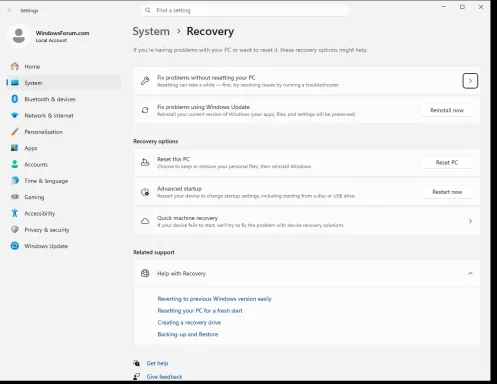Click the Get help link

(x=157, y=363)
